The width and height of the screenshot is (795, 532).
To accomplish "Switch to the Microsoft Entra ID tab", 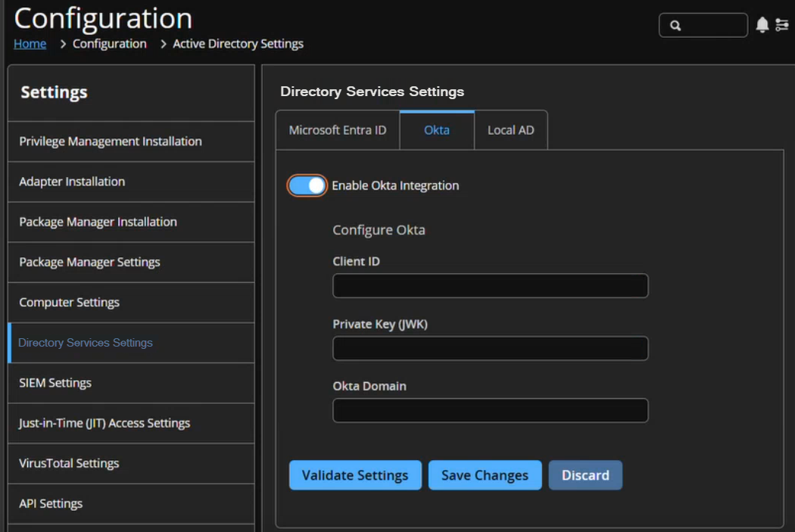I will tap(338, 130).
